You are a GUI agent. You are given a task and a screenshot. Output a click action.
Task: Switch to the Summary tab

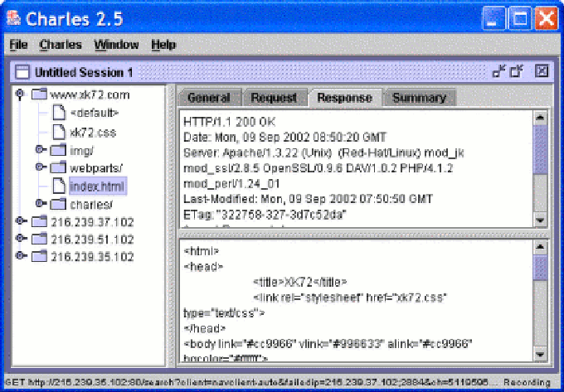[x=419, y=97]
